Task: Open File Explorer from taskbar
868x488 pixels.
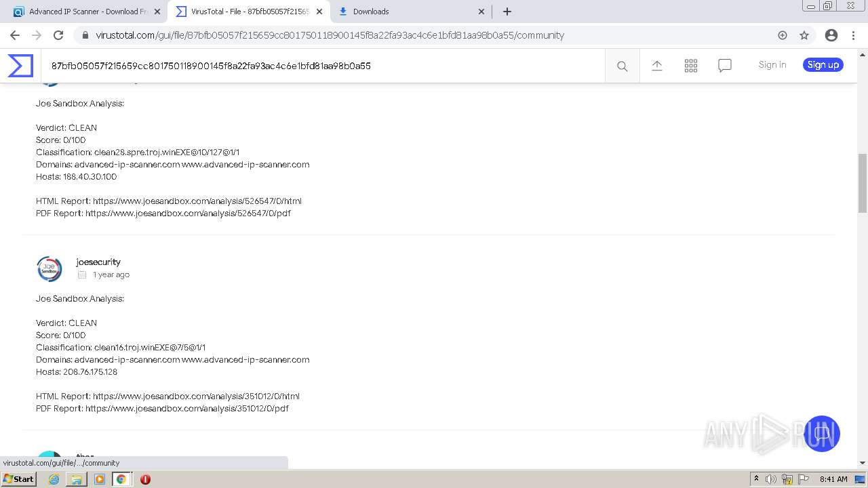Action: coord(77,479)
